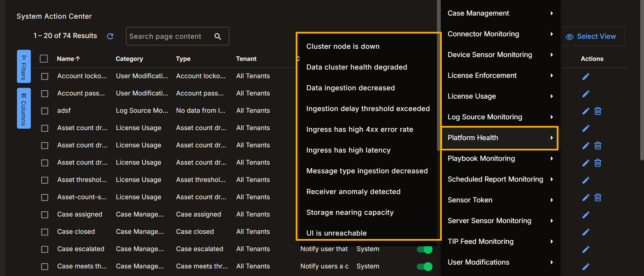Click the 'adsf' name cell

click(64, 111)
